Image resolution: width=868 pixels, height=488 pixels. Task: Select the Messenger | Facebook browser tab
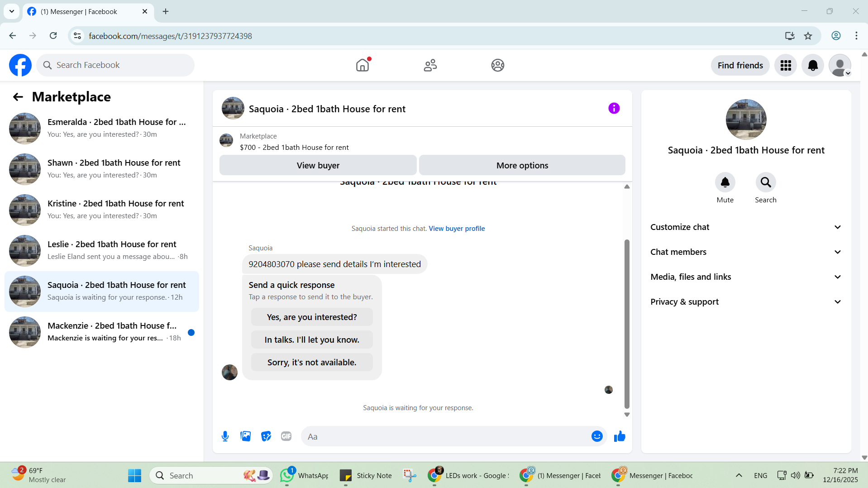(88, 11)
